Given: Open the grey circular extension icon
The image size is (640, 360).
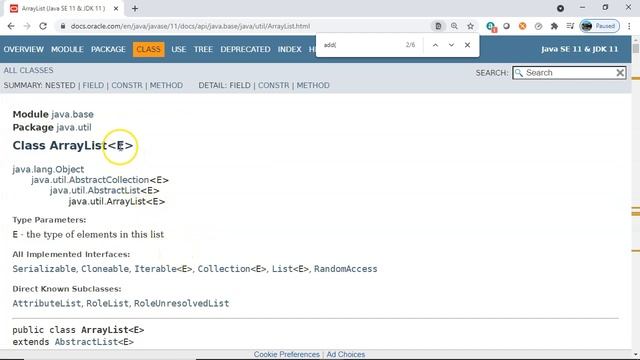Looking at the screenshot, I should tap(507, 26).
